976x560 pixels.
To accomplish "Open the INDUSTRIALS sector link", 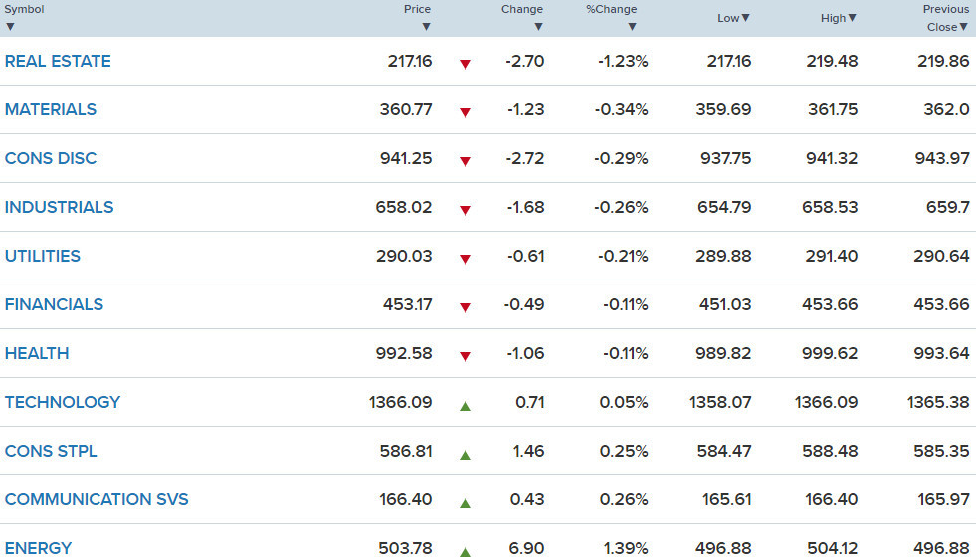I will tap(59, 207).
